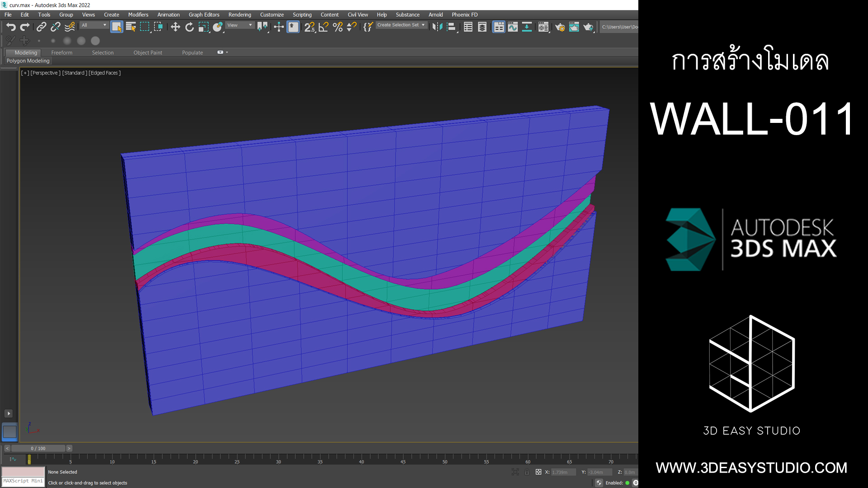Image resolution: width=868 pixels, height=488 pixels.
Task: Click the Undo arrow icon
Action: coord(11,27)
